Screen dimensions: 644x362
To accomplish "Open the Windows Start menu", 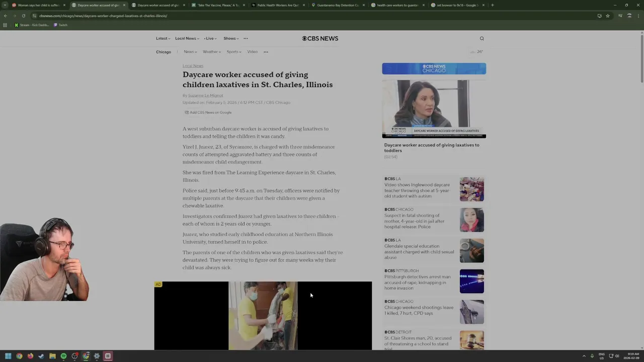I will [x=8, y=356].
